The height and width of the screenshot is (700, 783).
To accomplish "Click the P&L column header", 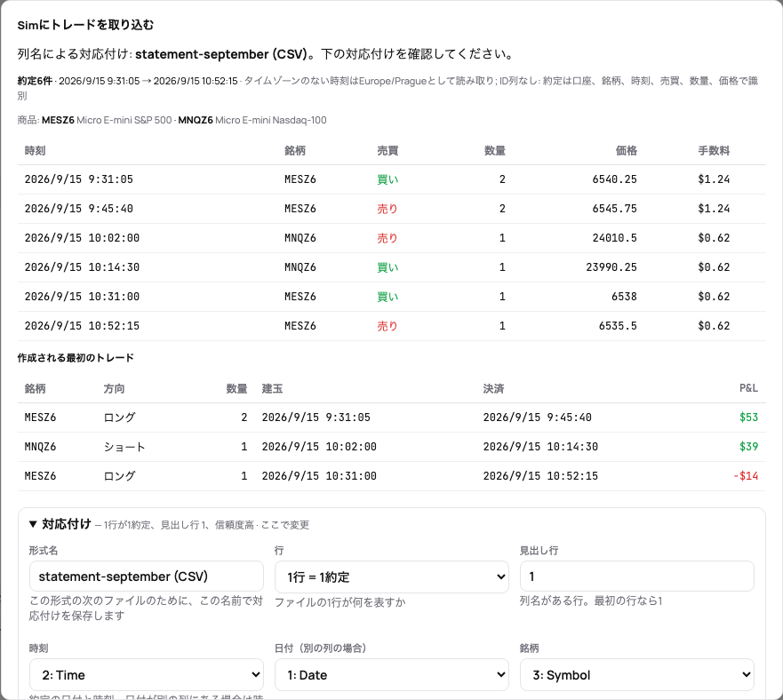I will point(748,388).
